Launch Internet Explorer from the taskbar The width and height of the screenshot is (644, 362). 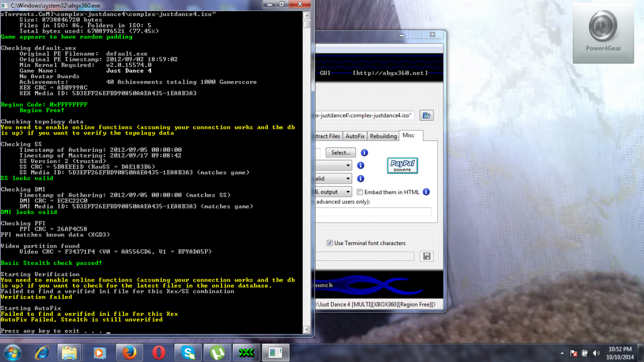[x=42, y=352]
